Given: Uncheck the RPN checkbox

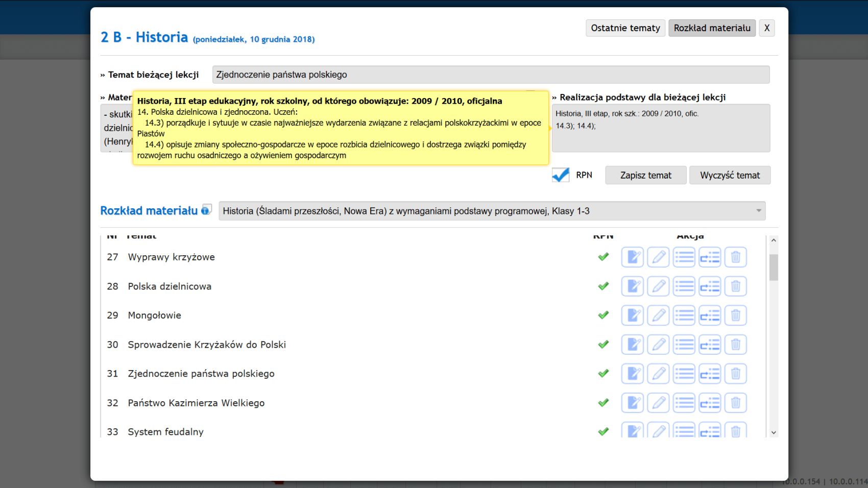Looking at the screenshot, I should (x=561, y=175).
